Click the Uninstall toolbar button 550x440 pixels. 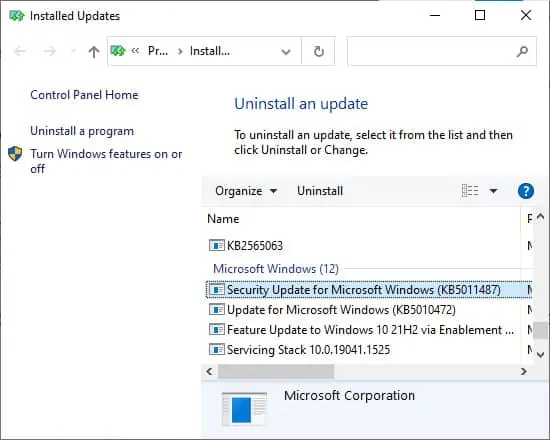[x=320, y=191]
